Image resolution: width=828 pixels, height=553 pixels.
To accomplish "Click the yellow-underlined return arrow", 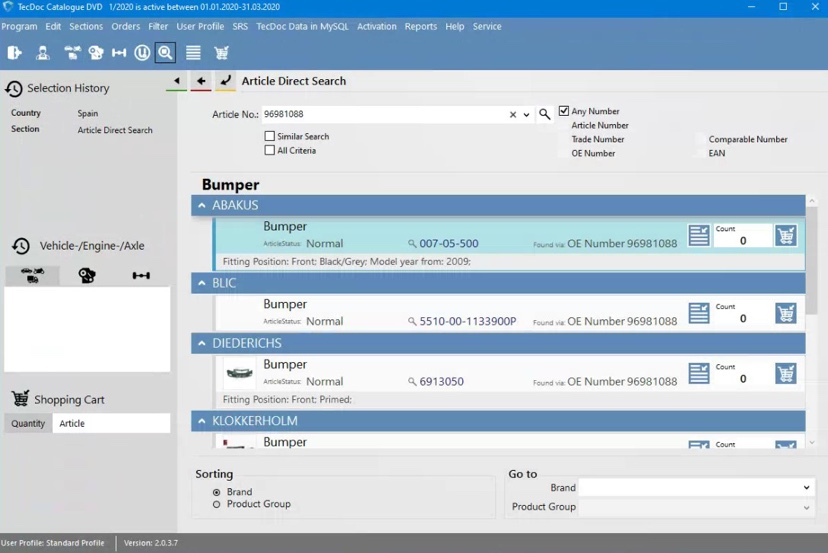I will click(x=225, y=81).
